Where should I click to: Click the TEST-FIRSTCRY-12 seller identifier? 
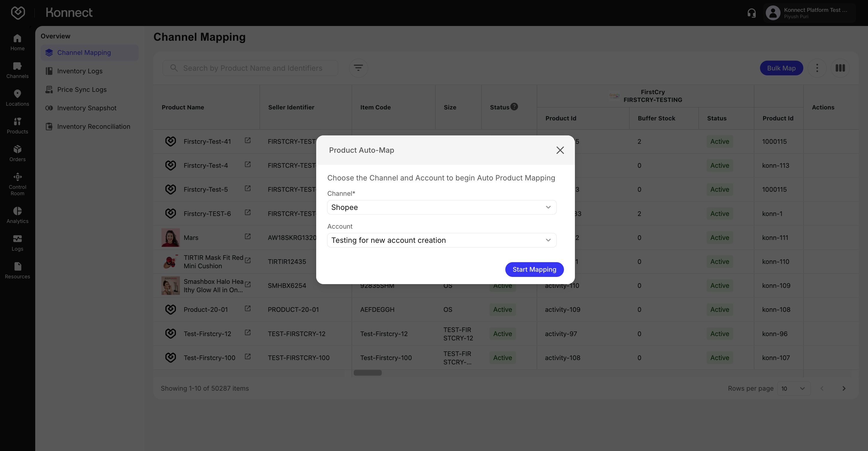pos(297,334)
